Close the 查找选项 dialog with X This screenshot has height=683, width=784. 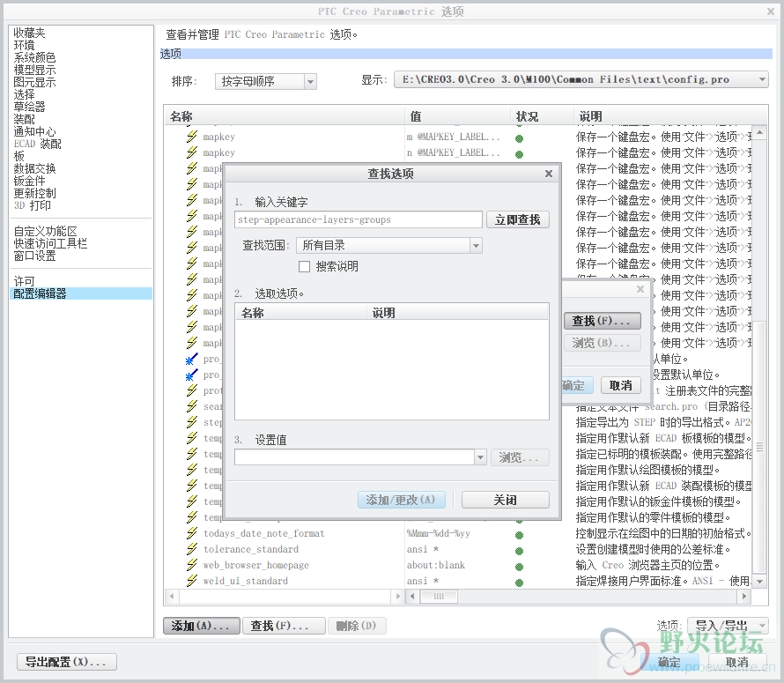(549, 174)
